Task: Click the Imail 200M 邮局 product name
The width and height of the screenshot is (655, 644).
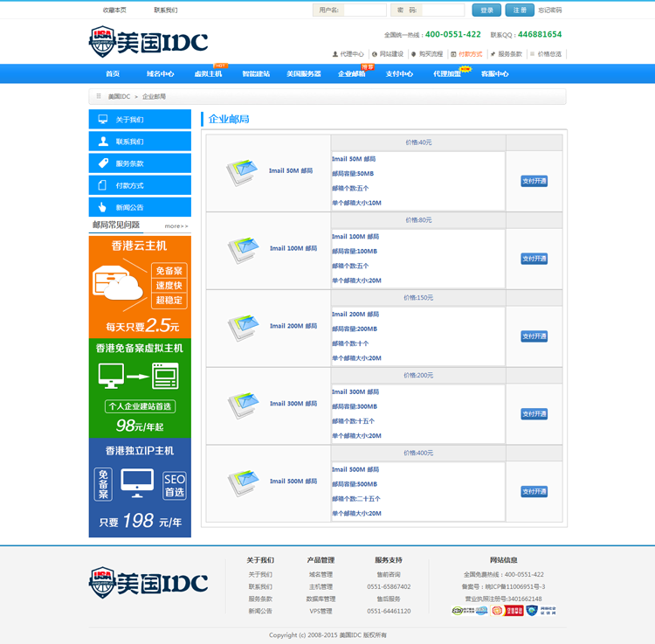Action: tap(293, 326)
